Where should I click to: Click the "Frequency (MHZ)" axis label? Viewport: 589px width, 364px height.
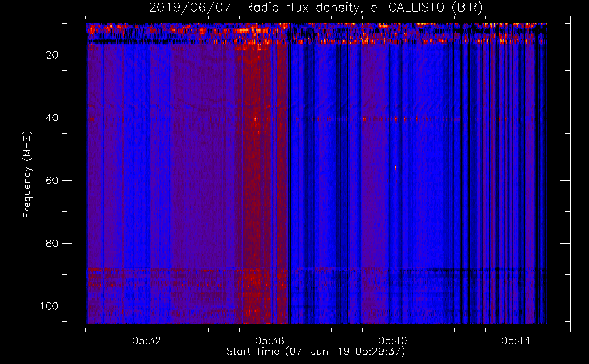click(27, 174)
